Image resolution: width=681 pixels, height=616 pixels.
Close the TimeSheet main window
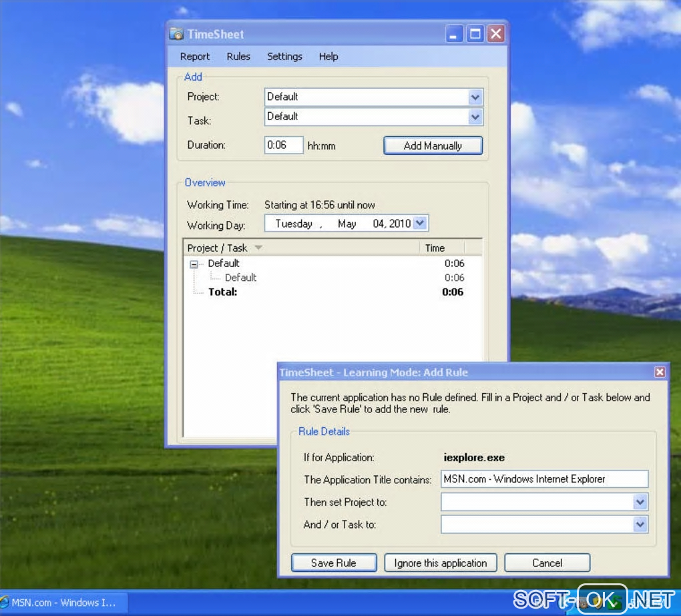[x=496, y=34]
